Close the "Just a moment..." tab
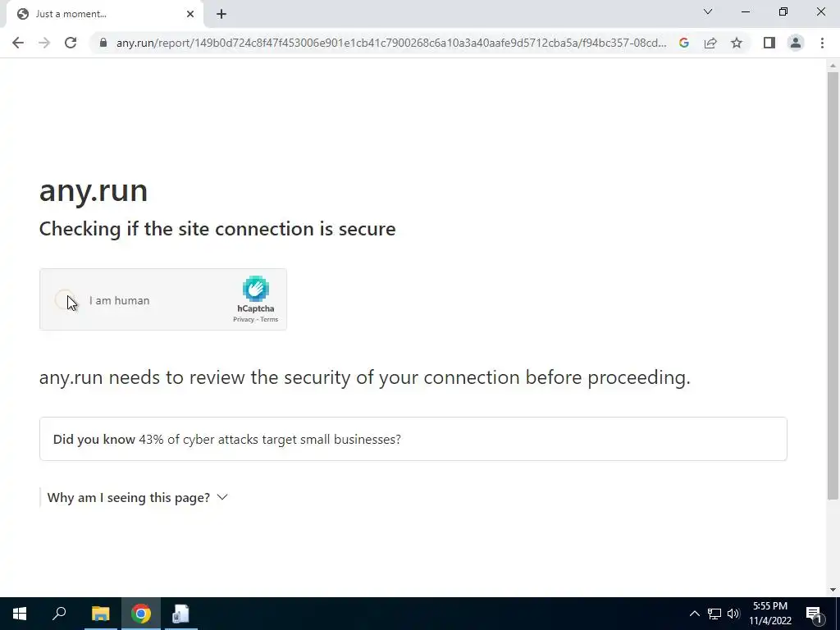The height and width of the screenshot is (630, 840). [190, 14]
